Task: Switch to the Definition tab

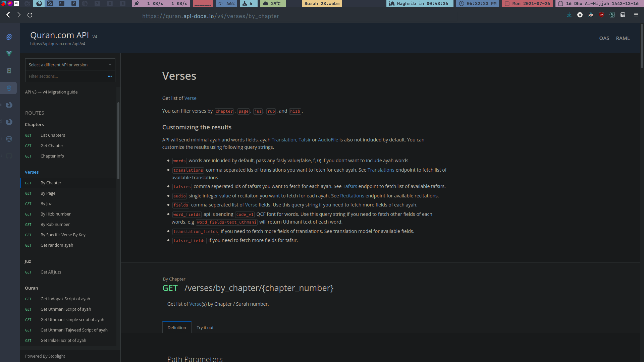Action: (177, 327)
